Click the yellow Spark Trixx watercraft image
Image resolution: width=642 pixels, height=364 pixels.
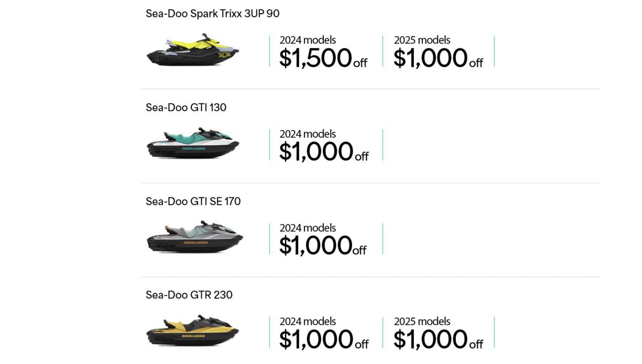point(193,49)
